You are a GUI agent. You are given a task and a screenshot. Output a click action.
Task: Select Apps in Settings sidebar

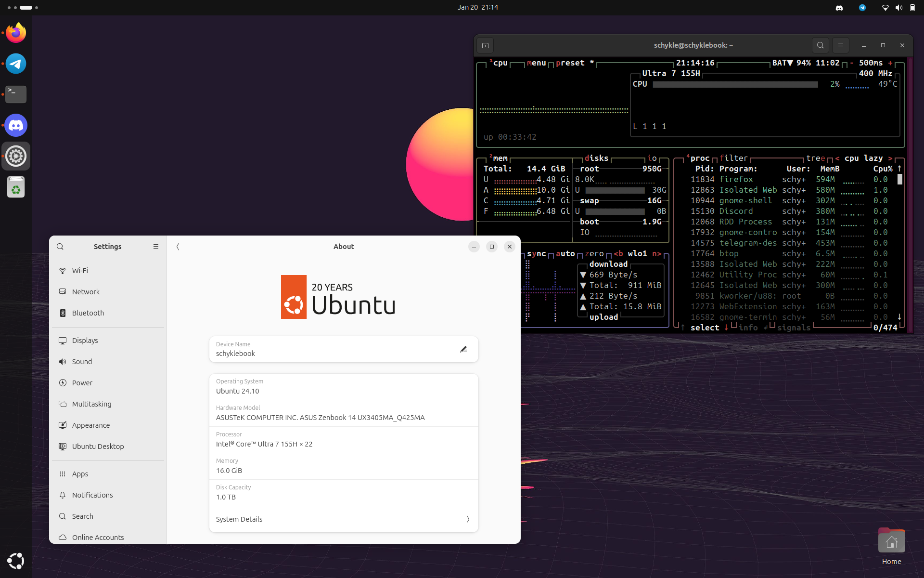pyautogui.click(x=108, y=474)
